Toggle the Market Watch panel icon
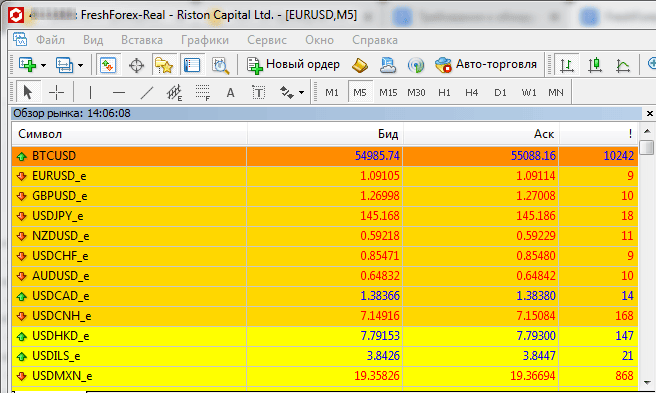This screenshot has width=656, height=393. click(x=108, y=65)
